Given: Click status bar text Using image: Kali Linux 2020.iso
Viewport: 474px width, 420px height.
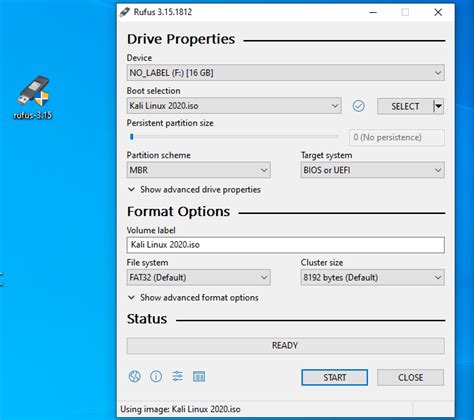Looking at the screenshot, I should 180,409.
